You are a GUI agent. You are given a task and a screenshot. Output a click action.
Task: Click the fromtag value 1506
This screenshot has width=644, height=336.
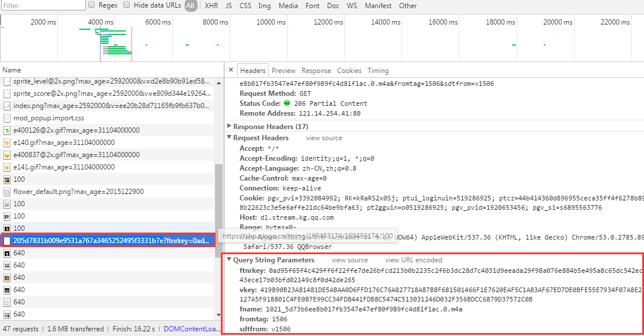279,319
